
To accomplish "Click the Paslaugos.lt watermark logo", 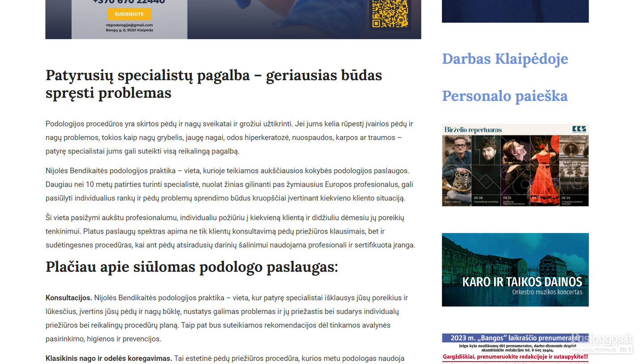I will point(602,343).
